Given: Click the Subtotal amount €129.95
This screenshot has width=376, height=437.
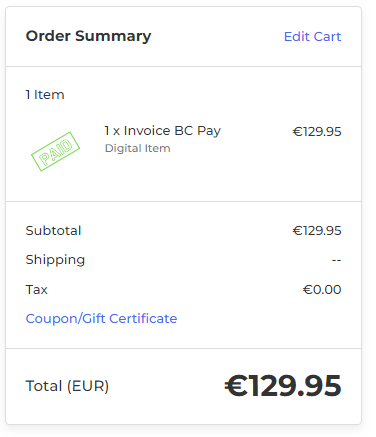Looking at the screenshot, I should [x=317, y=231].
